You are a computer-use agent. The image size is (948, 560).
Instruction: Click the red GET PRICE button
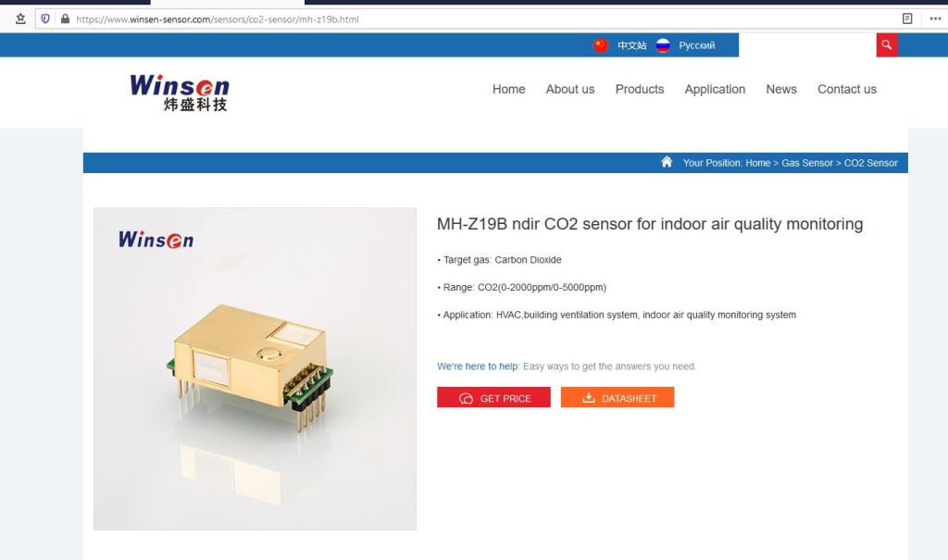tap(493, 397)
